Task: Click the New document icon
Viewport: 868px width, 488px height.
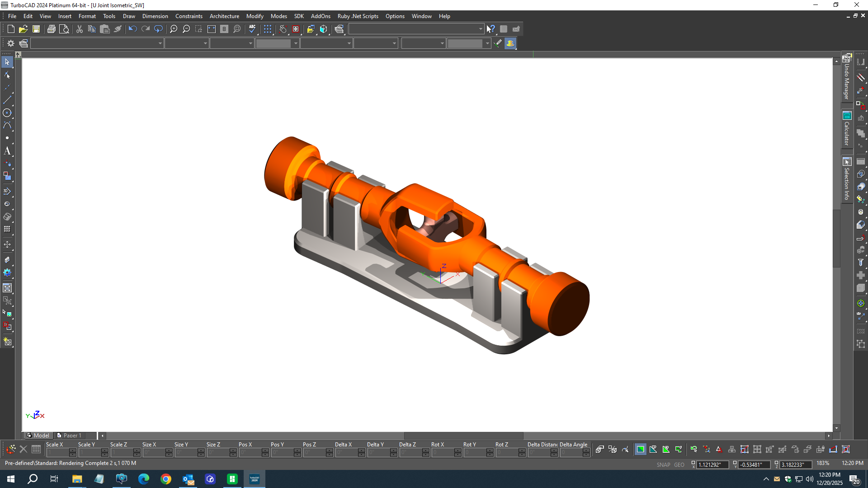Action: tap(11, 29)
